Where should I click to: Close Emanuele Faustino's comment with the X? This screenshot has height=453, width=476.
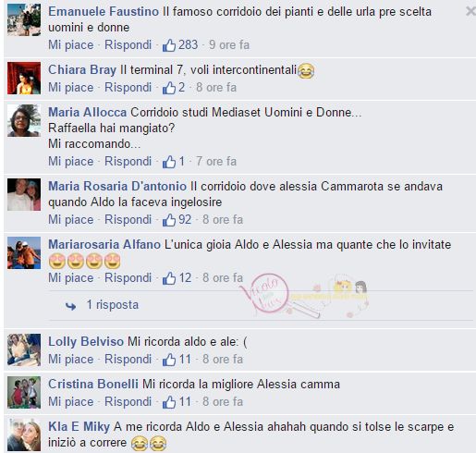[470, 11]
